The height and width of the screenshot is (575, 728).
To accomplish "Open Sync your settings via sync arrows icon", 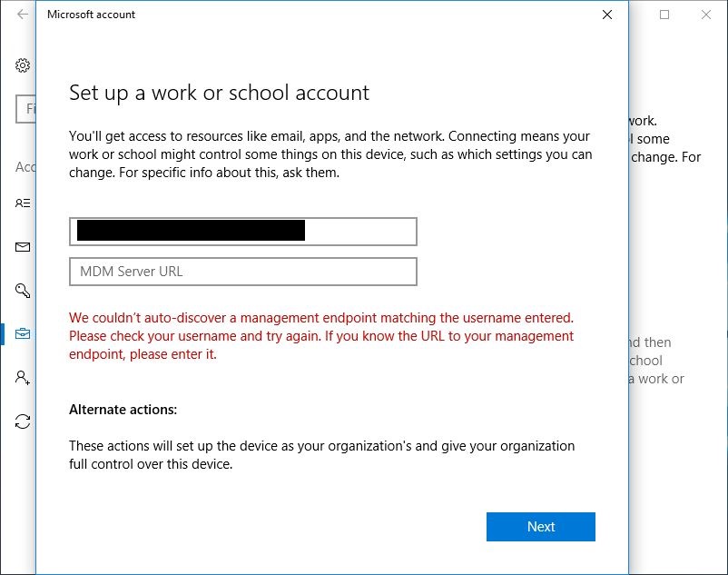I will click(23, 421).
